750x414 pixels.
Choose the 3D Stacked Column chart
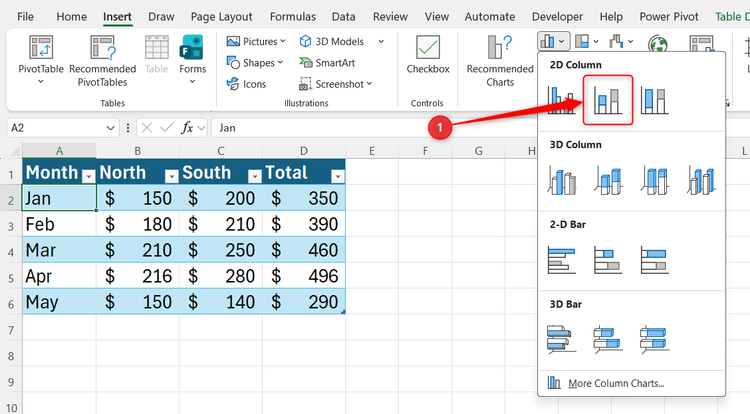pyautogui.click(x=608, y=180)
